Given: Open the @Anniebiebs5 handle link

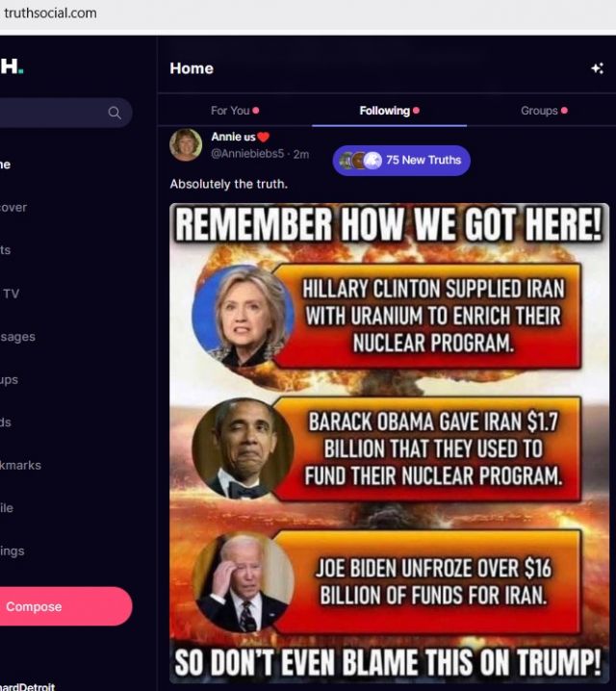Looking at the screenshot, I should click(x=247, y=154).
